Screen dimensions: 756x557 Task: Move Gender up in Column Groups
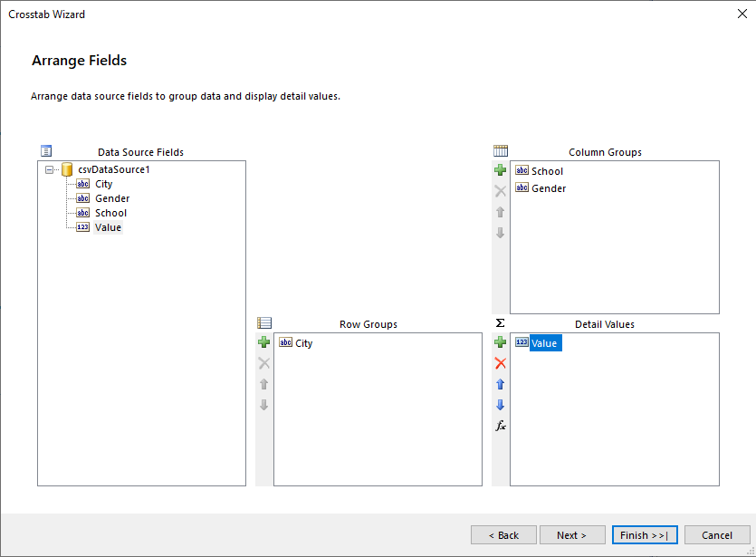click(x=500, y=211)
